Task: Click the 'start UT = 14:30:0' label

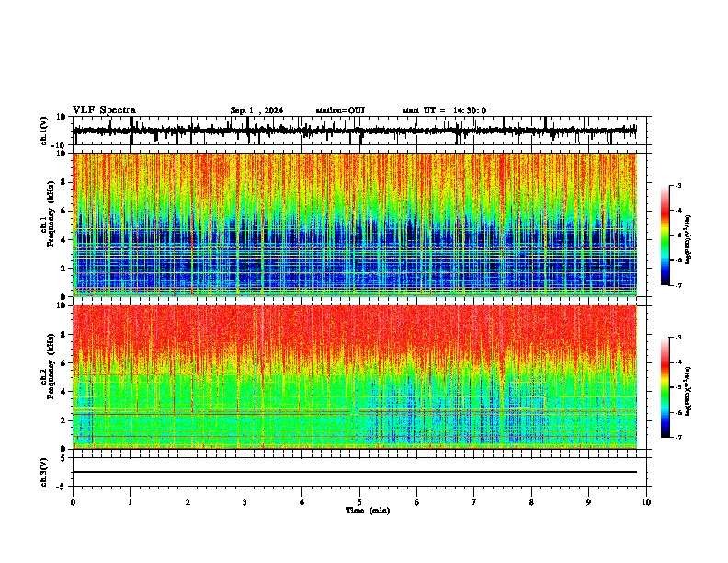Action: 444,110
